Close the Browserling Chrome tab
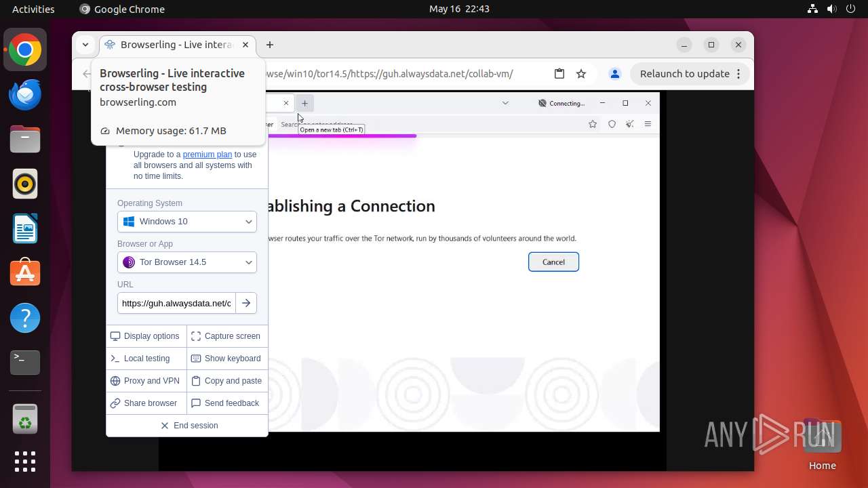The image size is (868, 488). tap(245, 45)
